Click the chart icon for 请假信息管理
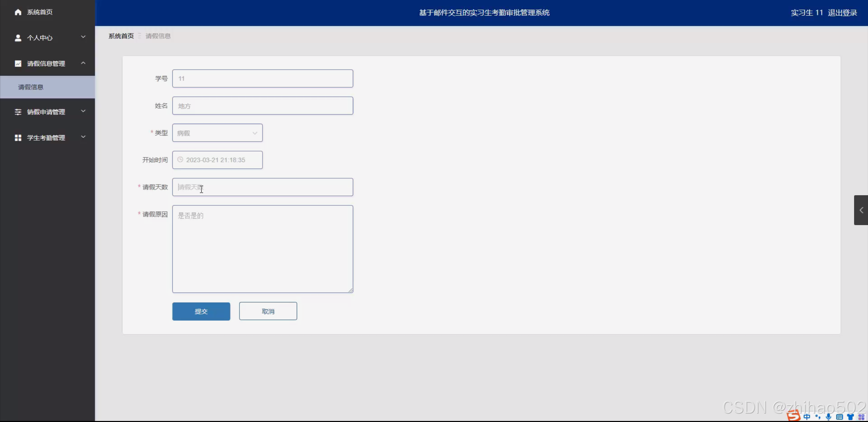 pyautogui.click(x=18, y=63)
